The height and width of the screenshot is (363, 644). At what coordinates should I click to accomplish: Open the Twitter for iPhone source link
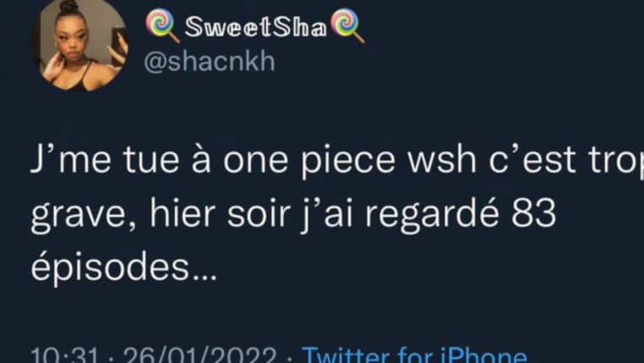[414, 355]
